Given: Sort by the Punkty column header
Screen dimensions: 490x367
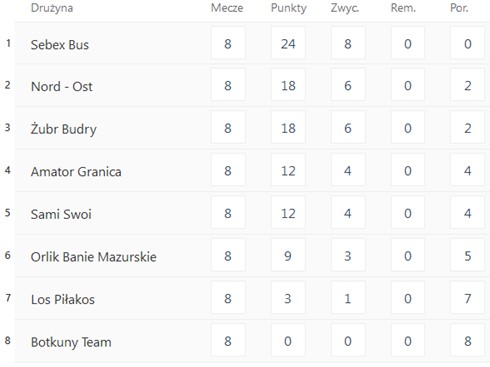Looking at the screenshot, I should click(x=289, y=8).
